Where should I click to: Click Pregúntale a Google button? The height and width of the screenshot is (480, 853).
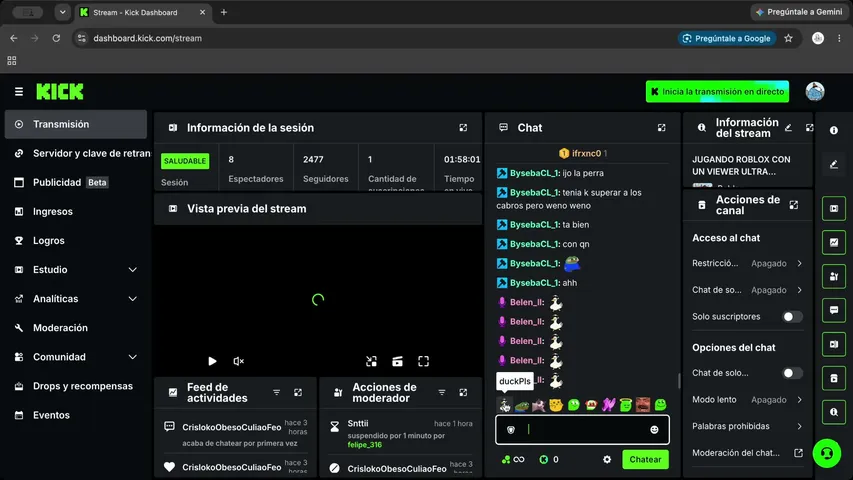tap(726, 38)
